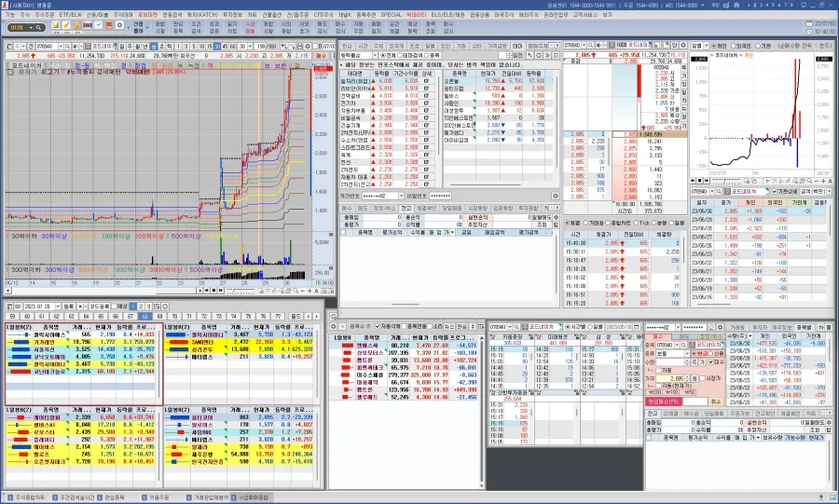This screenshot has width=839, height=504.
Task: Click the zoom slider below the main chart
Action: [241, 291]
